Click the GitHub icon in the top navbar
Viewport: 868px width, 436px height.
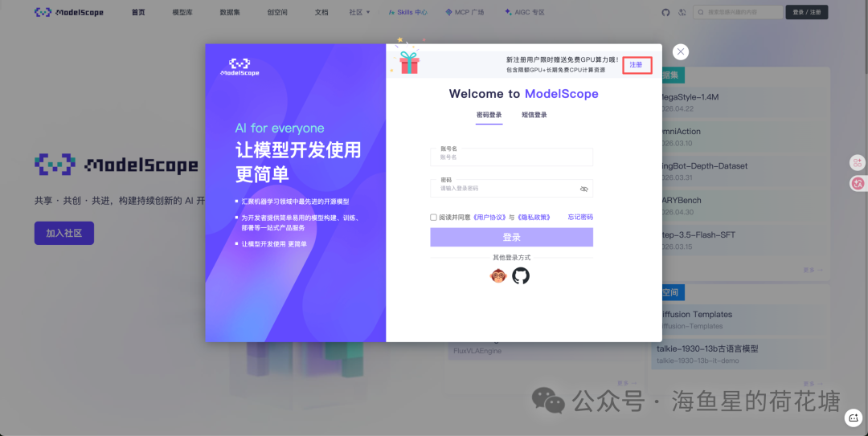pyautogui.click(x=665, y=12)
